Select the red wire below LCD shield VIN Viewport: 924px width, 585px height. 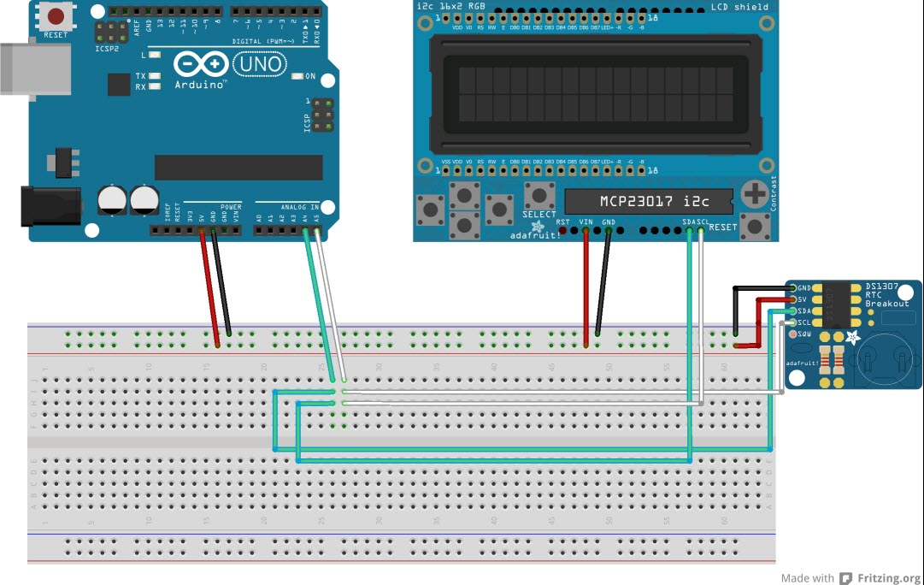click(586, 288)
